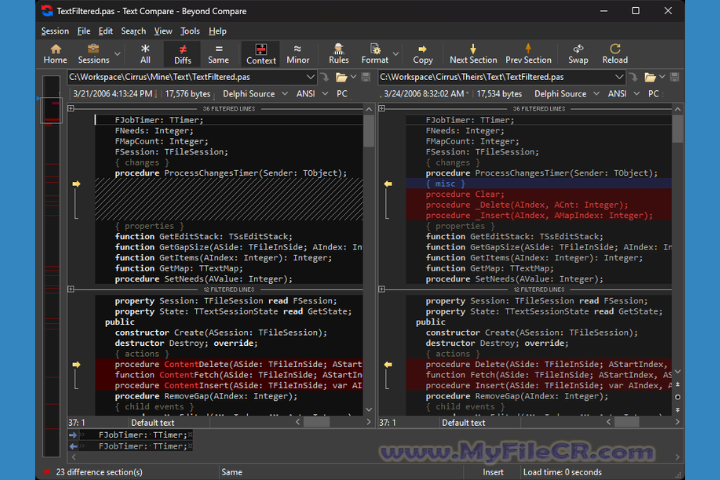Screen dimensions: 720x480
Task: Open the Search menu
Action: [x=134, y=31]
